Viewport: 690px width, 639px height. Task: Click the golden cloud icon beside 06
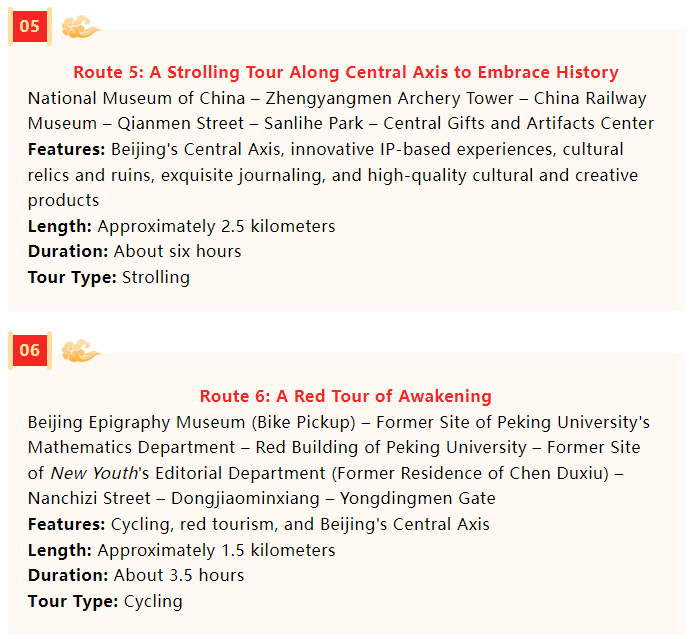click(x=81, y=351)
